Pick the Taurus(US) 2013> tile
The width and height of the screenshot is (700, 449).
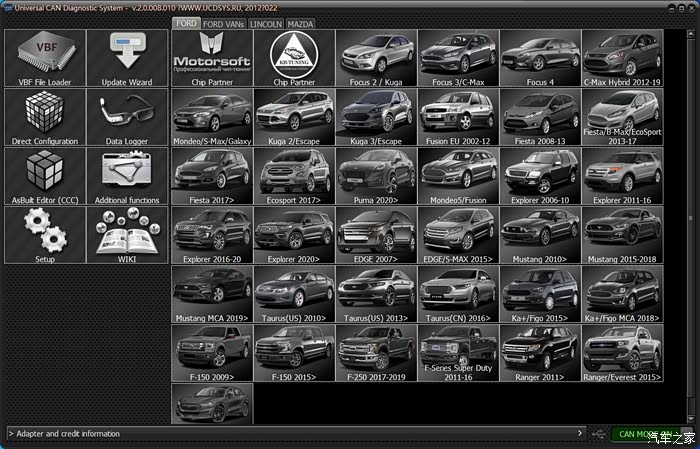pos(376,294)
